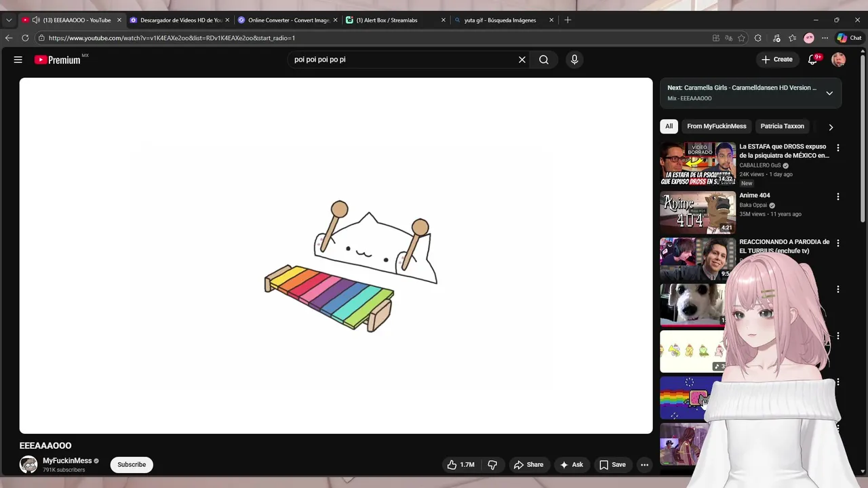868x488 pixels.
Task: Open the YouTube account avatar menu
Action: click(838, 60)
